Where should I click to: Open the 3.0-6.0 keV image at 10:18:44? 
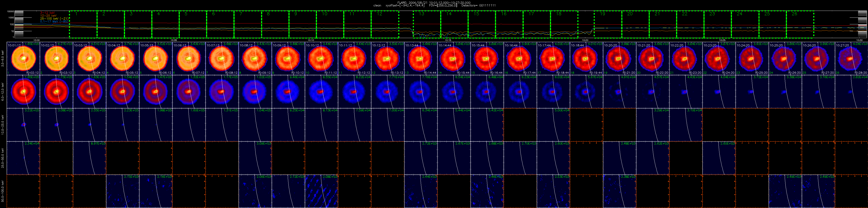click(587, 58)
